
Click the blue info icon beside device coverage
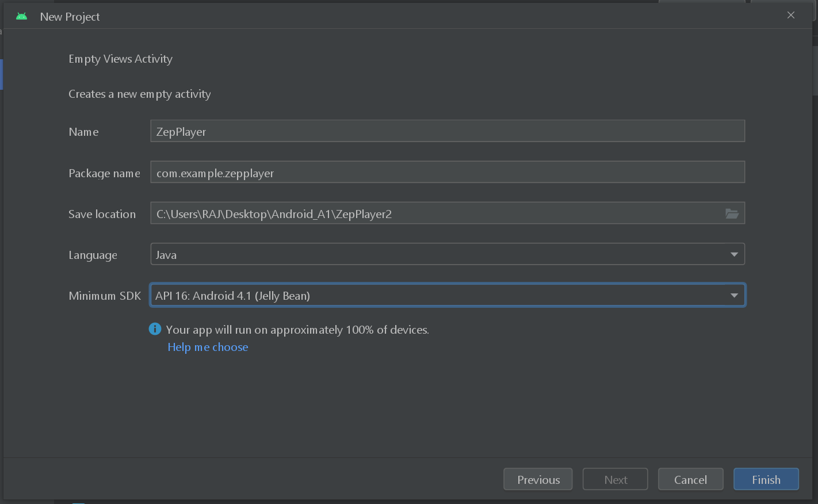coord(155,329)
